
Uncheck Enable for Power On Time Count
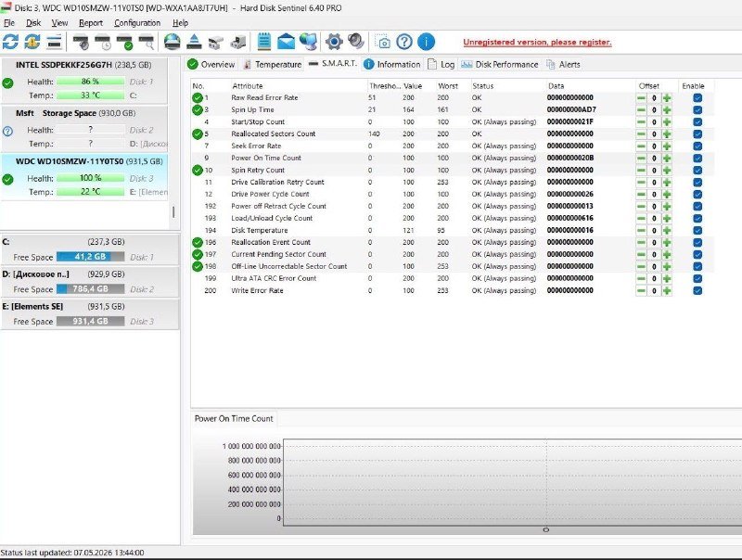pos(697,158)
